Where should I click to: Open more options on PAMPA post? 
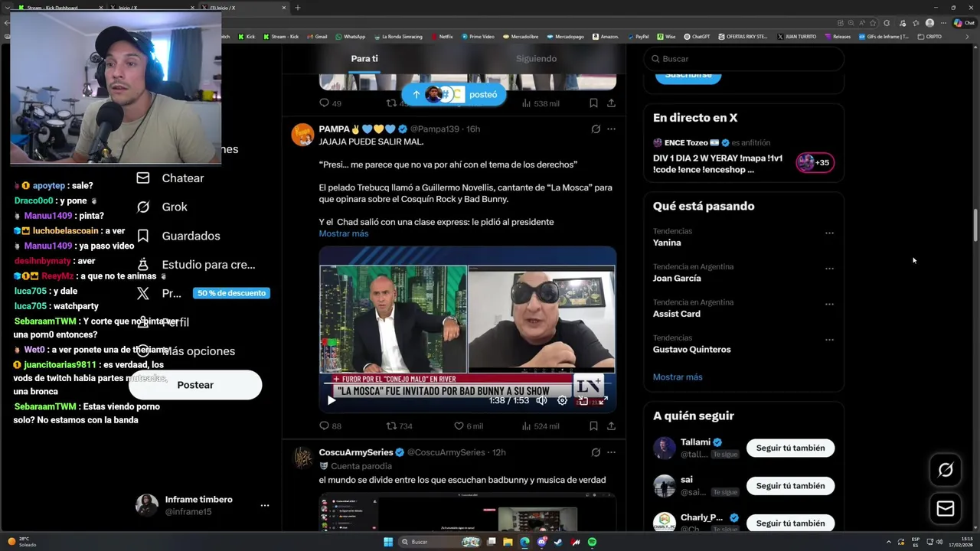click(611, 129)
